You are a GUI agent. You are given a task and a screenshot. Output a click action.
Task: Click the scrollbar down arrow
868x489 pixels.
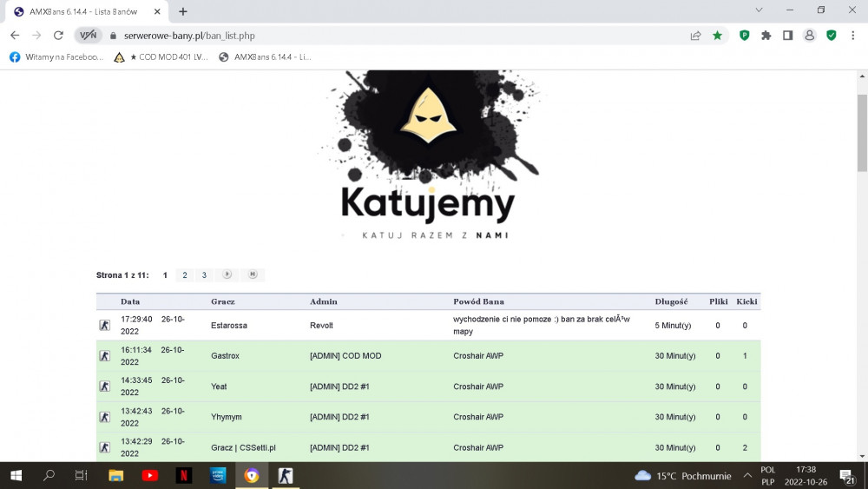862,456
